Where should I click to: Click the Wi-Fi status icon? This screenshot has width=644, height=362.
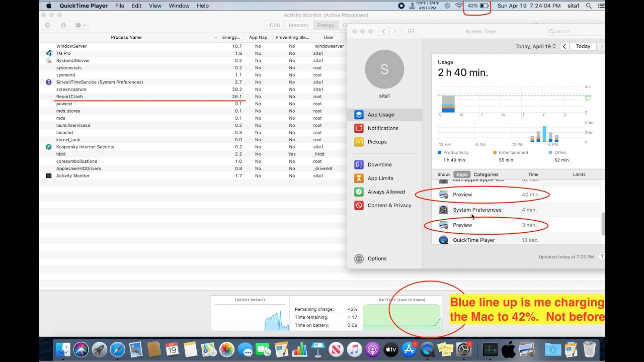pos(459,6)
